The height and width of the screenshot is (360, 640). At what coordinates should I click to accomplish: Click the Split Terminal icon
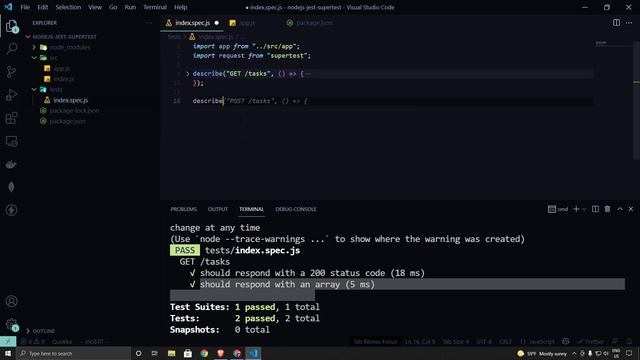596,209
